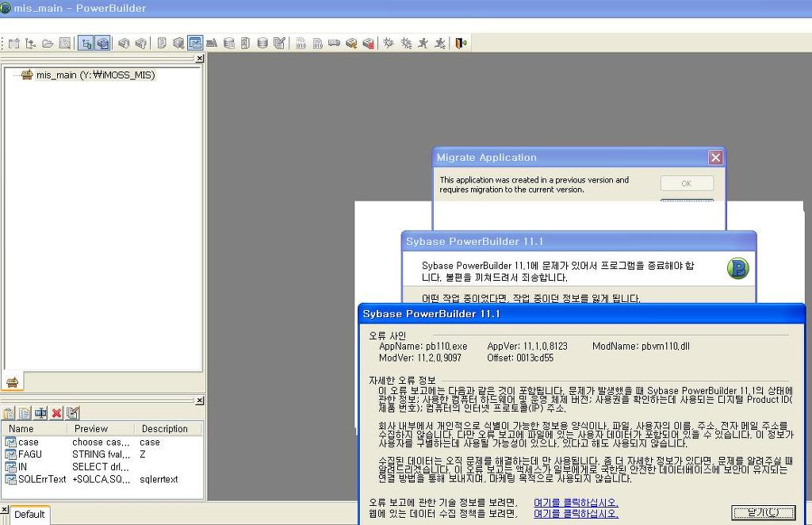Click the Previous Error/Location toolbar icon

tap(140, 43)
